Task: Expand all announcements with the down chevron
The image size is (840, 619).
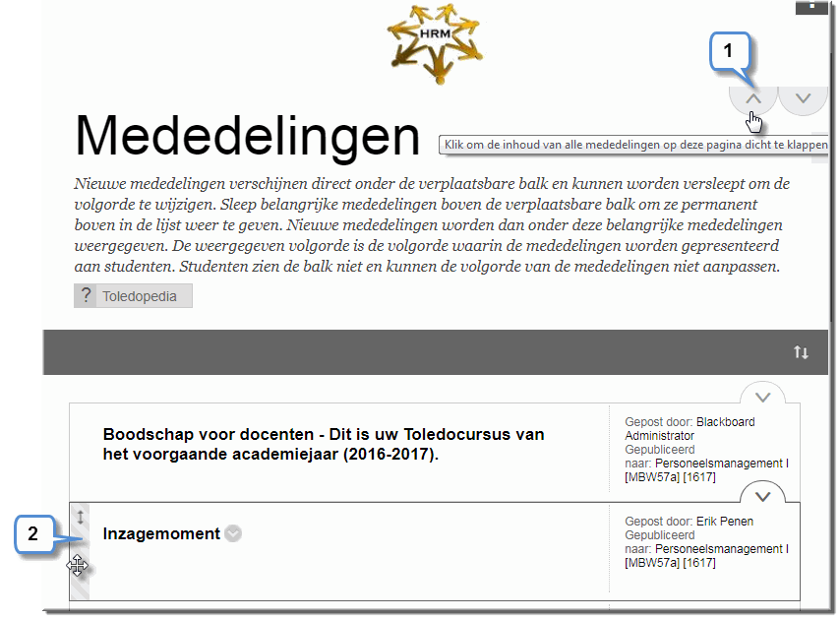Action: click(x=803, y=99)
